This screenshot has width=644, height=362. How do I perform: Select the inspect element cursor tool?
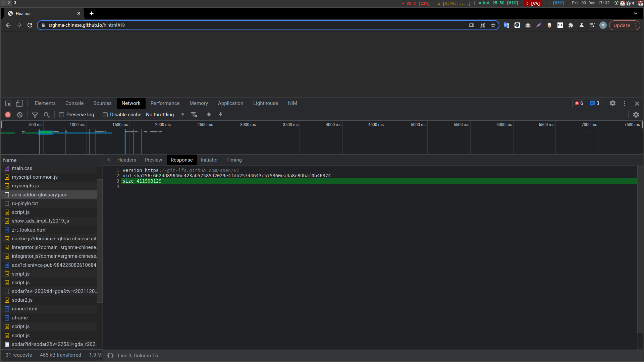click(x=8, y=103)
